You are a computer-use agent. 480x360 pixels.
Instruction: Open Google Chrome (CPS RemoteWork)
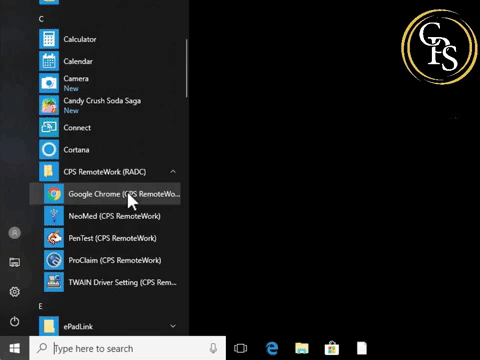[x=105, y=194]
